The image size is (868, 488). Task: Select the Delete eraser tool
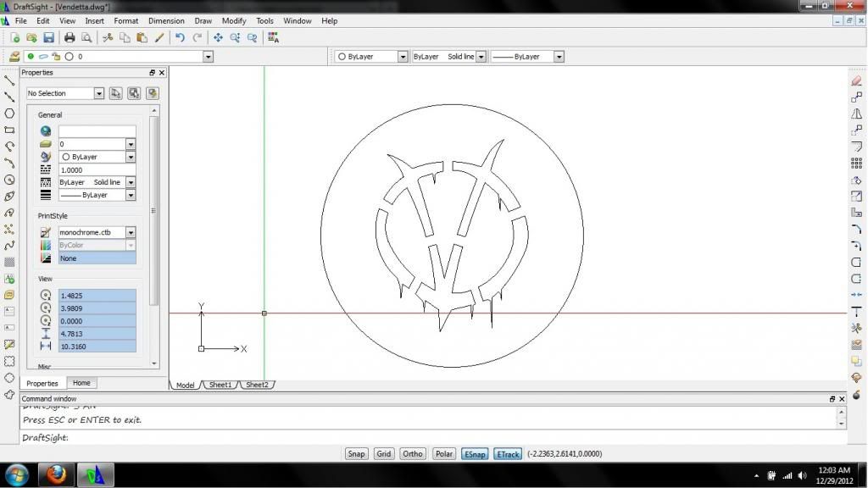856,80
